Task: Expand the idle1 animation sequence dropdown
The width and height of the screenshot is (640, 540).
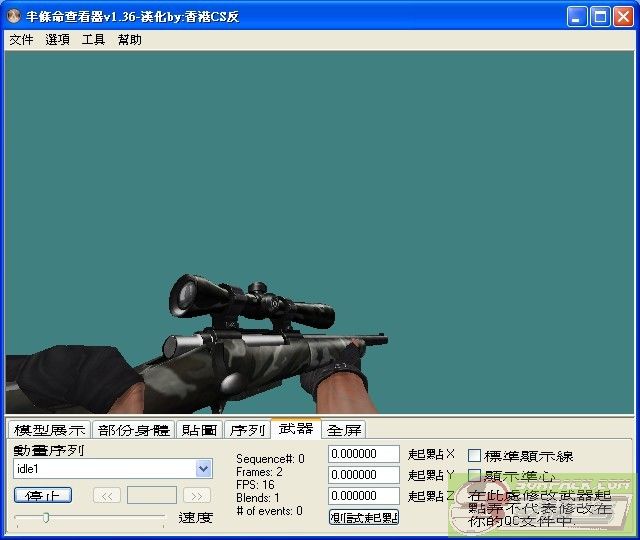Action: click(x=204, y=468)
